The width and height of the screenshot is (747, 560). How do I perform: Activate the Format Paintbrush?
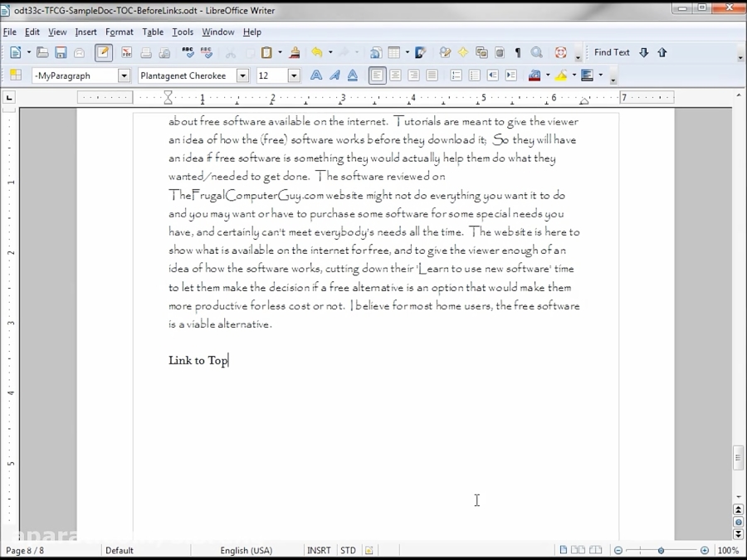[x=293, y=52]
